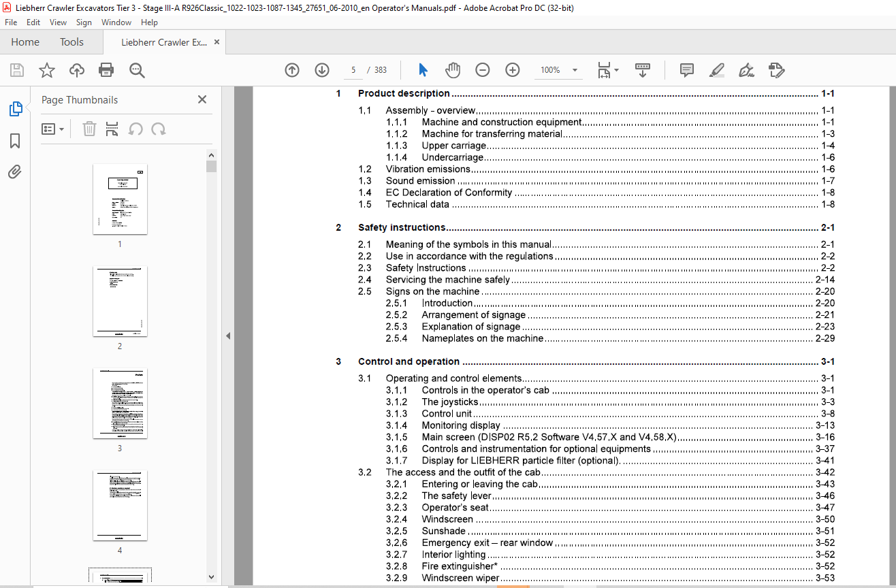This screenshot has width=896, height=588.
Task: Open the sign document pen tool
Action: (x=746, y=70)
